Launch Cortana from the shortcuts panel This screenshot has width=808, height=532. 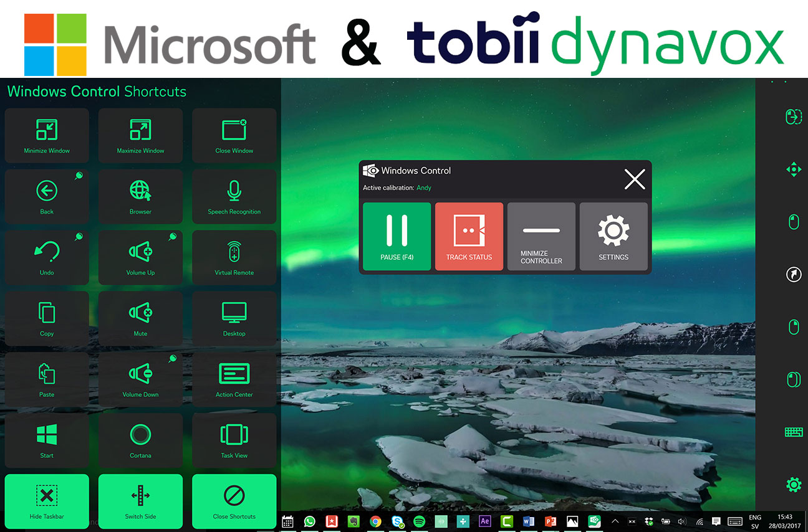click(x=140, y=441)
